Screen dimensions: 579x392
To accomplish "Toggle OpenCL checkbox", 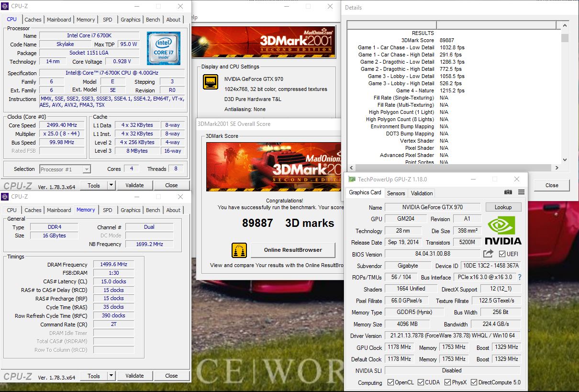I will coord(390,382).
